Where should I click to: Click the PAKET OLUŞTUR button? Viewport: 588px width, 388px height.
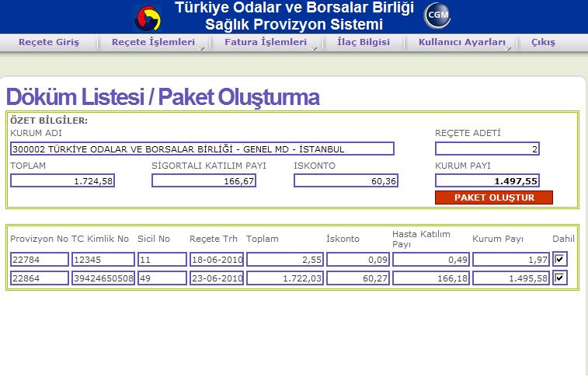494,197
